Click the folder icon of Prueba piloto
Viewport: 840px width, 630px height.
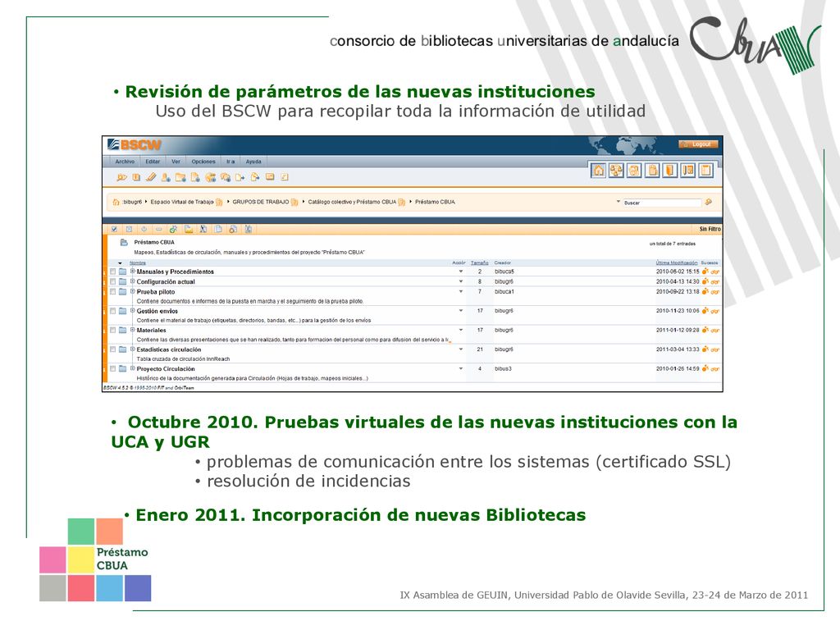[x=123, y=291]
